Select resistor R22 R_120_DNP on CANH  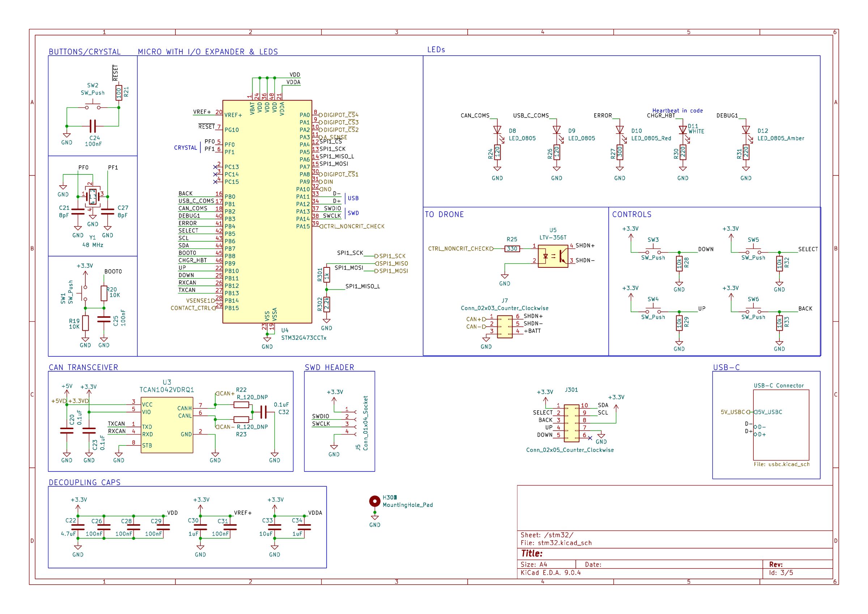(x=241, y=405)
